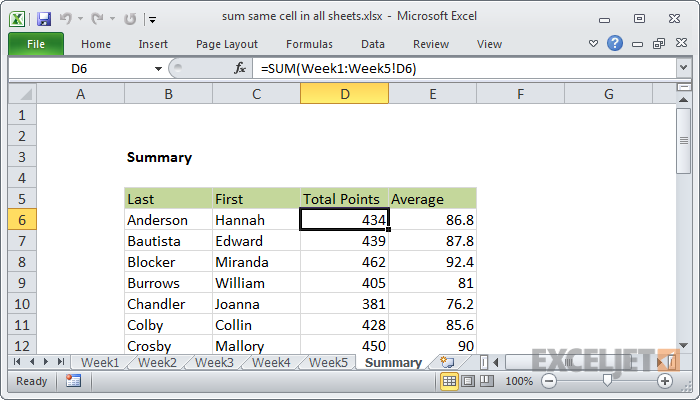Minimize the workbook window inside Excel
The width and height of the screenshot is (700, 400).
tap(638, 44)
